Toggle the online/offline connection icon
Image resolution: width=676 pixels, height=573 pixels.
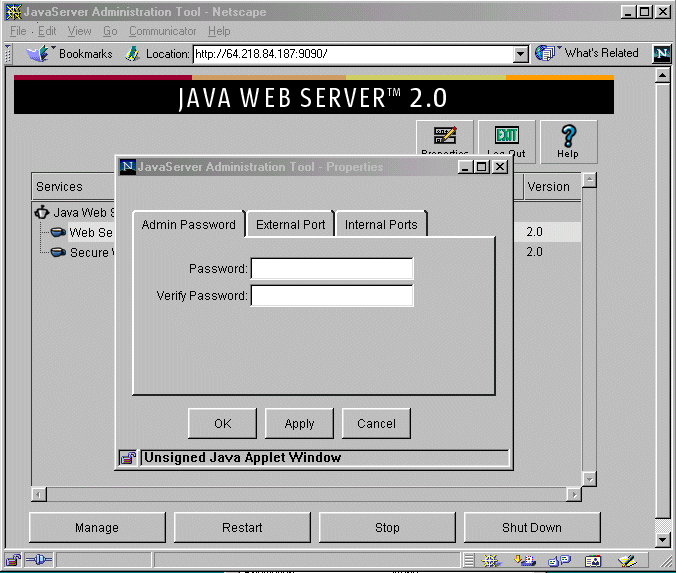(38, 560)
